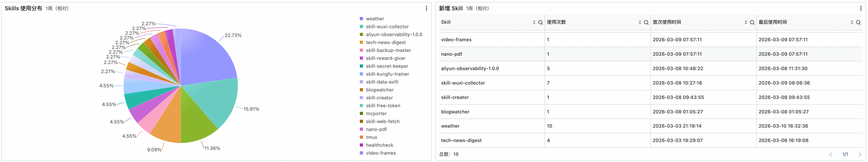Sort table by 使用次数 column arrows
The image size is (868, 162).
640,23
